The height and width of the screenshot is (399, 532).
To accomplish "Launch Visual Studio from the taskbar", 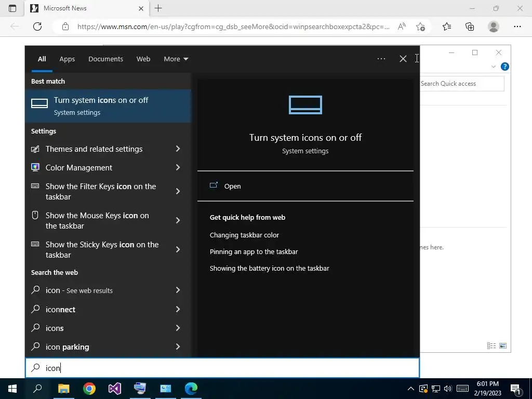I will point(115,389).
